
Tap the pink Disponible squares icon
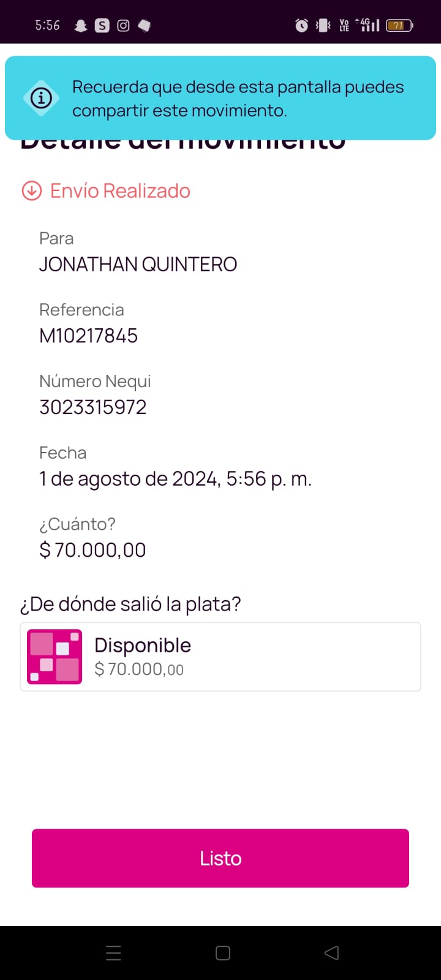click(x=55, y=657)
